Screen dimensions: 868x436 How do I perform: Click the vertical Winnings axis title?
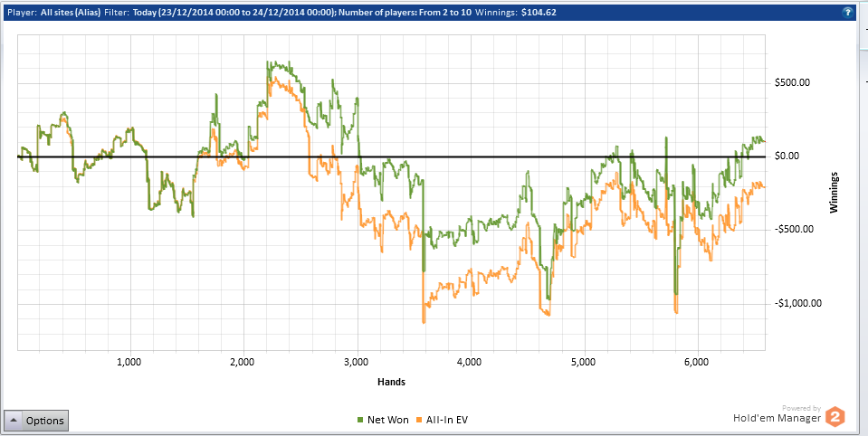coord(834,192)
